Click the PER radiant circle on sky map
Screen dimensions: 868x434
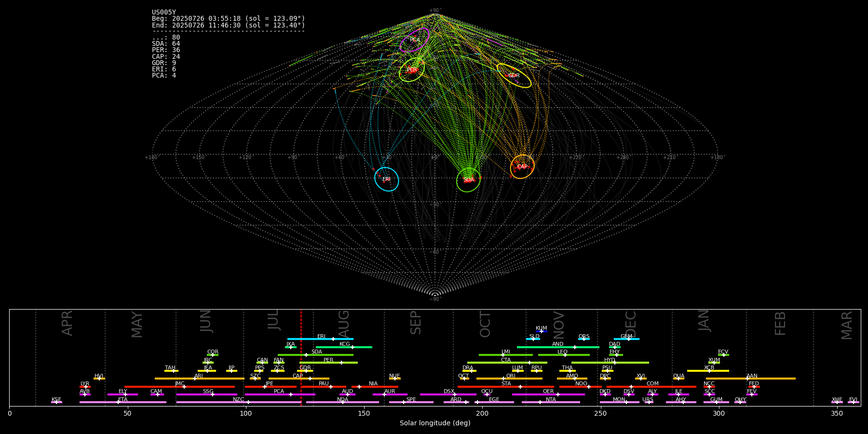(x=412, y=69)
